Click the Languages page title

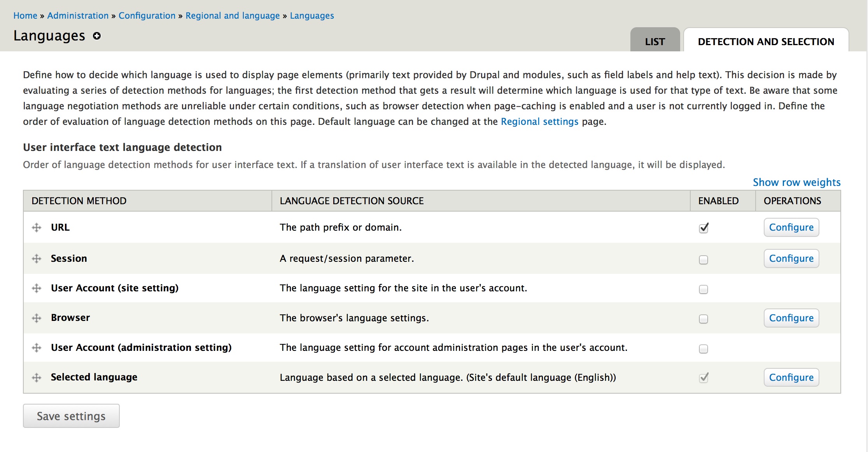(x=49, y=36)
